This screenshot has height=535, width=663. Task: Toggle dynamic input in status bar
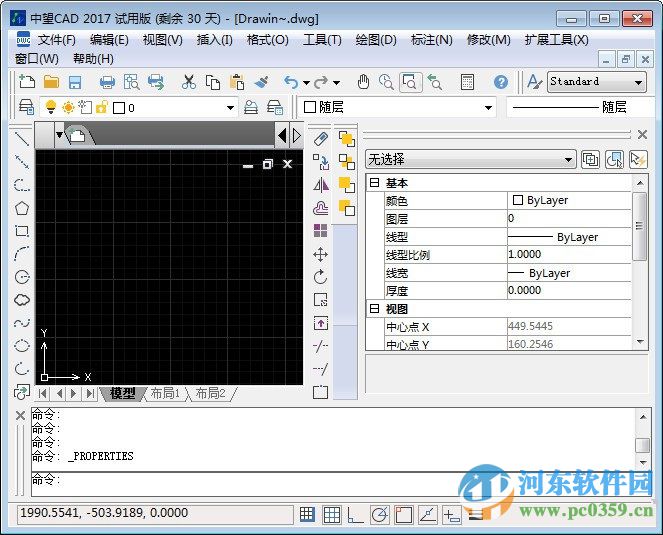click(x=452, y=515)
